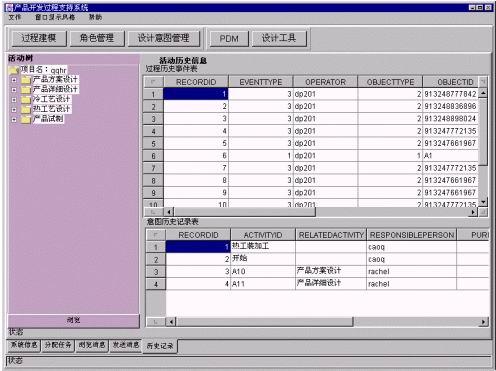The width and height of the screenshot is (496, 371).
Task: Switch to the 历史记录 tab
Action: pyautogui.click(x=160, y=346)
